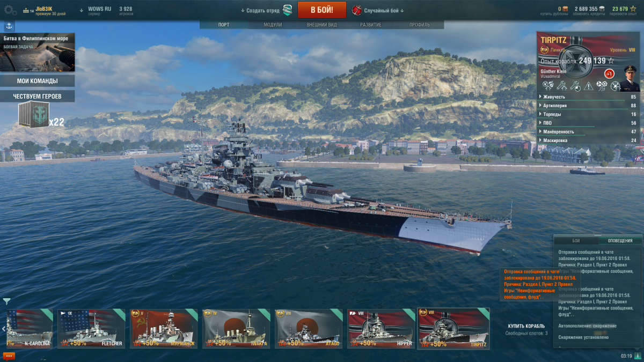This screenshot has height=362, width=644.
Task: Select the Мурманск ship thumbnail
Action: pos(164,328)
